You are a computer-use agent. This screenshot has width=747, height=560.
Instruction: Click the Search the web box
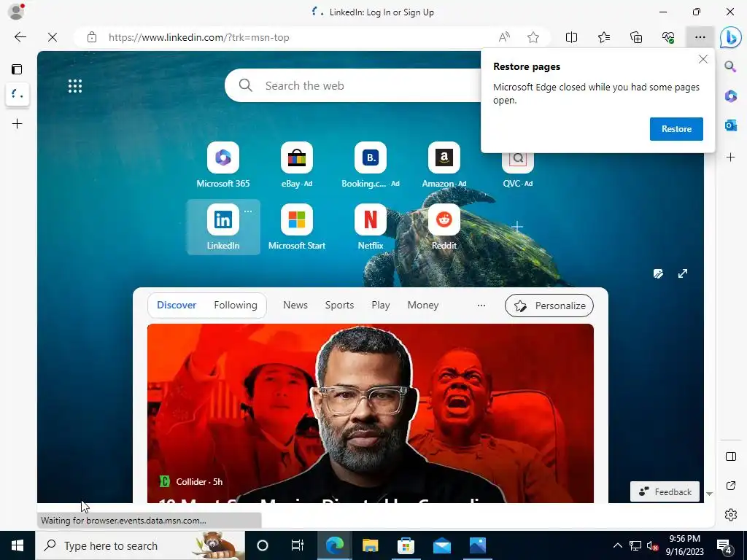(352, 86)
